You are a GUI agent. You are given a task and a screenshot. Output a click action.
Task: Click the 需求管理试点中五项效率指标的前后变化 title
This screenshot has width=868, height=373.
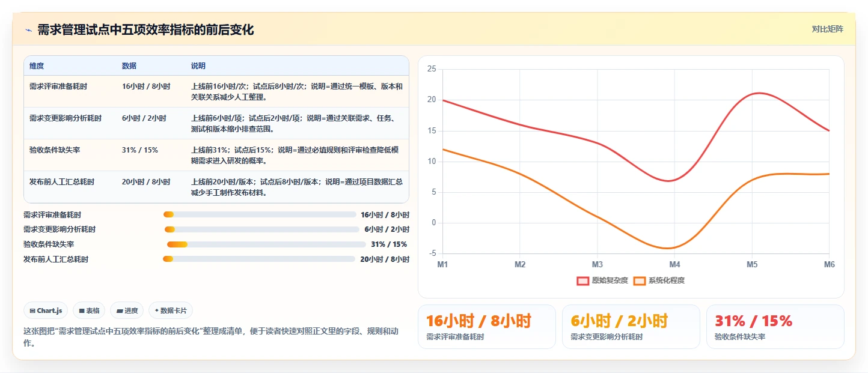[x=145, y=30]
